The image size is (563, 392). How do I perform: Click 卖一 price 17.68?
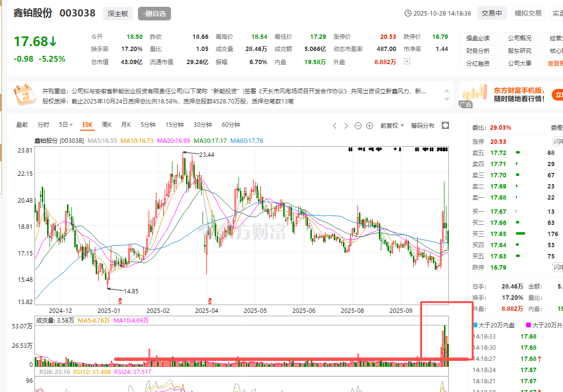point(498,198)
